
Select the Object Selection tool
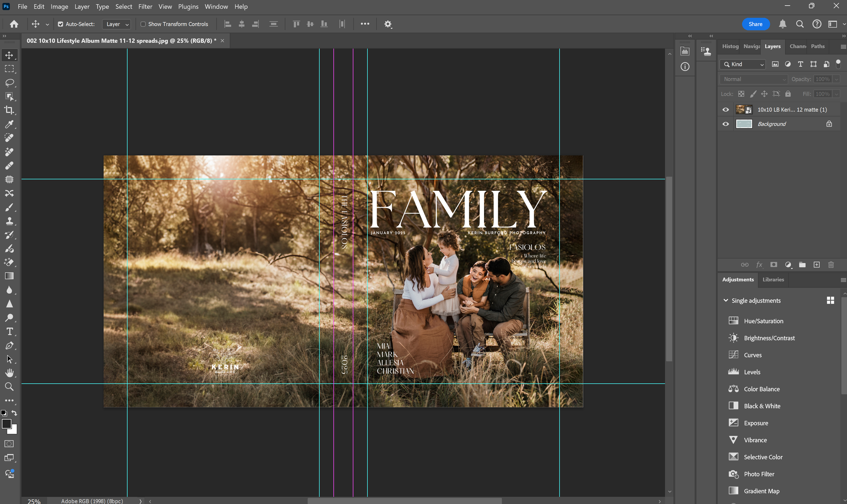point(9,96)
